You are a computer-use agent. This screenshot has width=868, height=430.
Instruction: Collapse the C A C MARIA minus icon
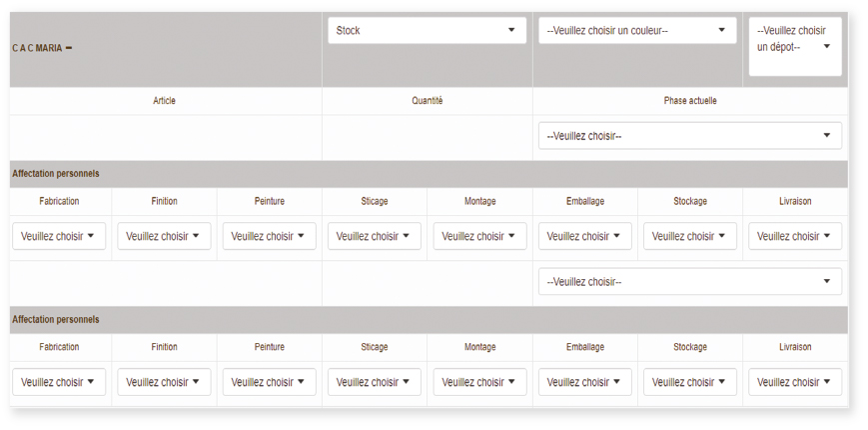point(69,48)
